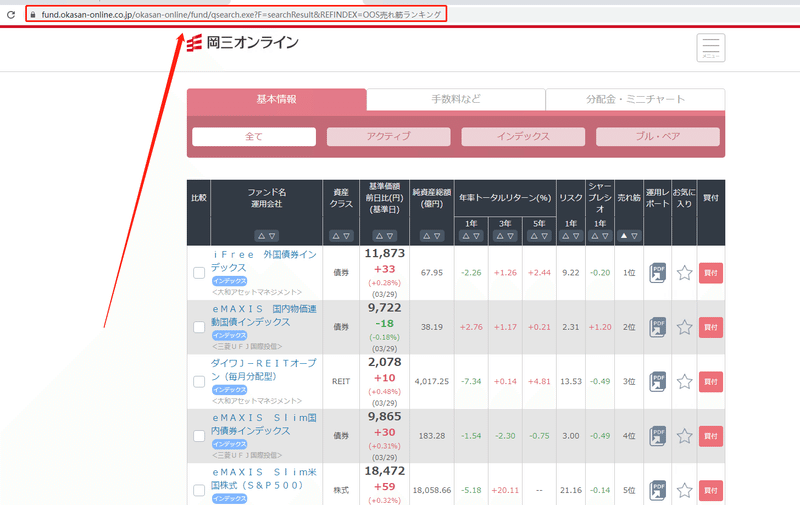The image size is (800, 505).
Task: Click the +20.11 three-year return value
Action: [505, 490]
